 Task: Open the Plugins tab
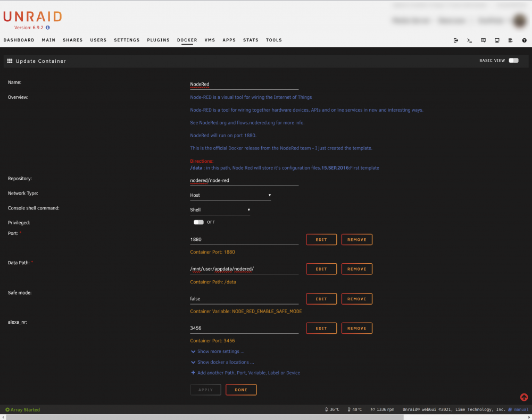(159, 40)
